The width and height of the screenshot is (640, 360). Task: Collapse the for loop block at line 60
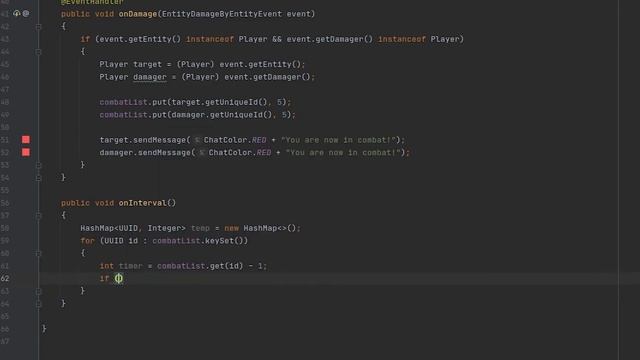pos(38,253)
